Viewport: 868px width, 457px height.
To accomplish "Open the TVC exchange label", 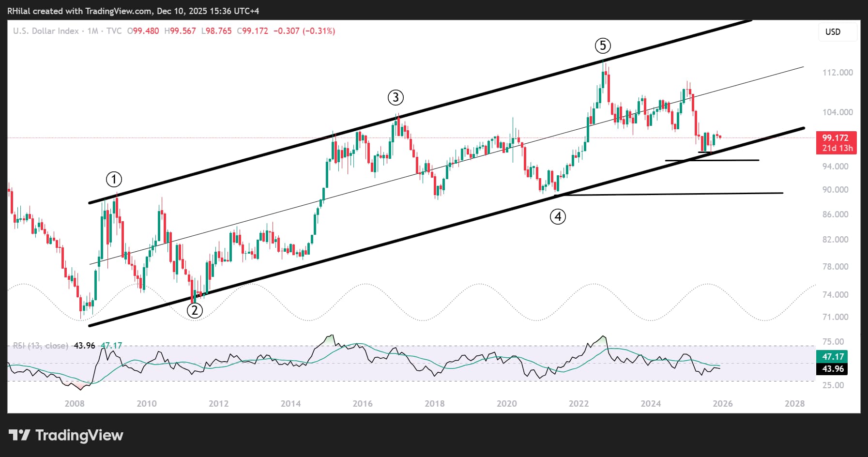I will 114,31.
